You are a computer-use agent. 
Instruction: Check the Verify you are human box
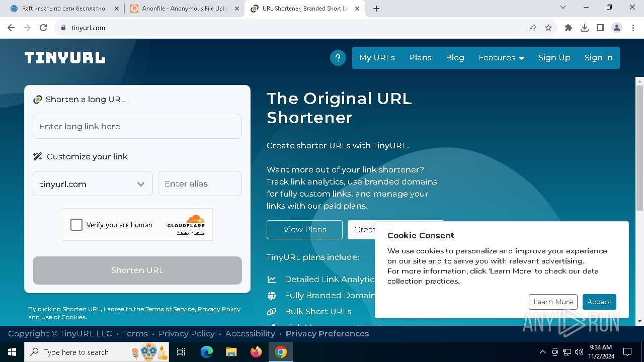[76, 225]
